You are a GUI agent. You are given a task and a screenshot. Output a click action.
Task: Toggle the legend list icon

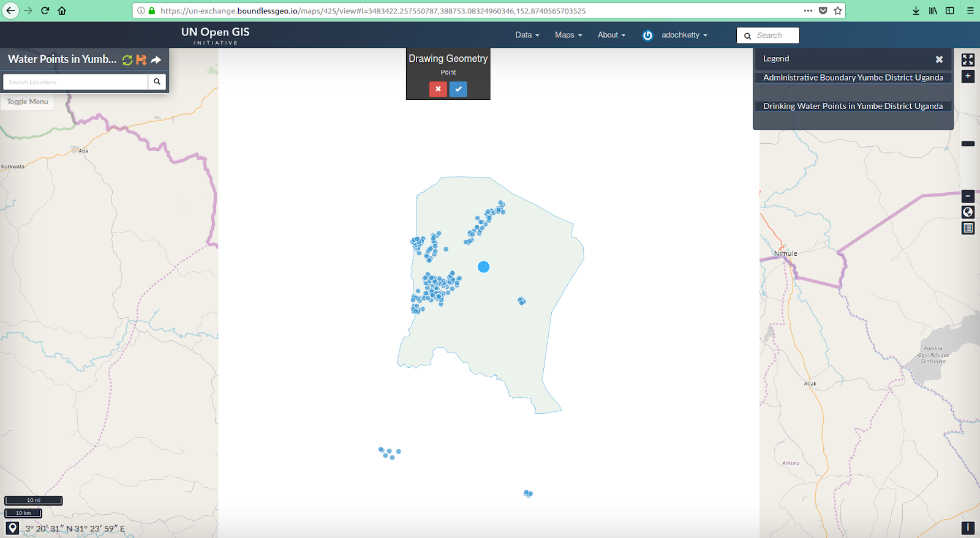pyautogui.click(x=968, y=228)
